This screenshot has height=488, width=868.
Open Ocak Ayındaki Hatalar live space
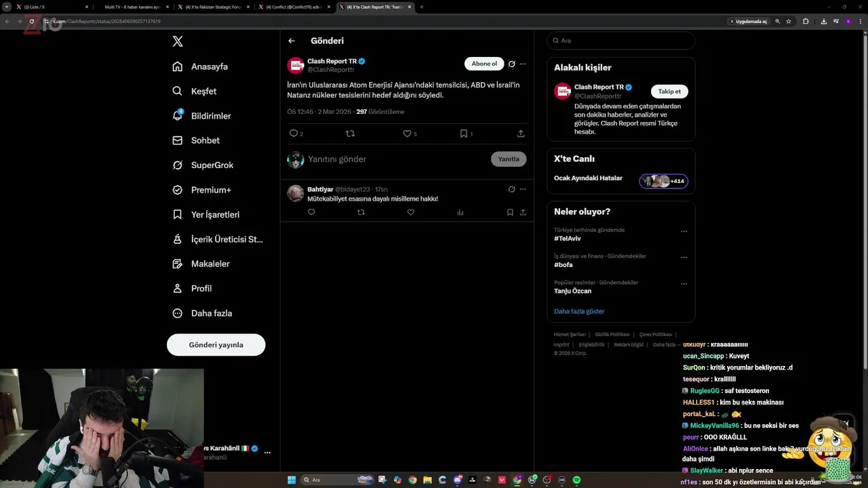(x=620, y=181)
